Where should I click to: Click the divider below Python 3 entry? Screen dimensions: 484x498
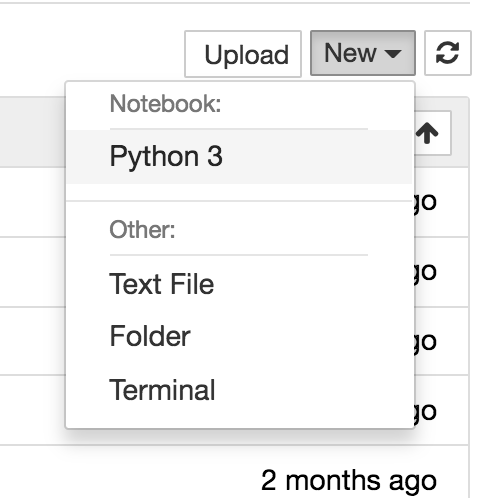tap(239, 201)
